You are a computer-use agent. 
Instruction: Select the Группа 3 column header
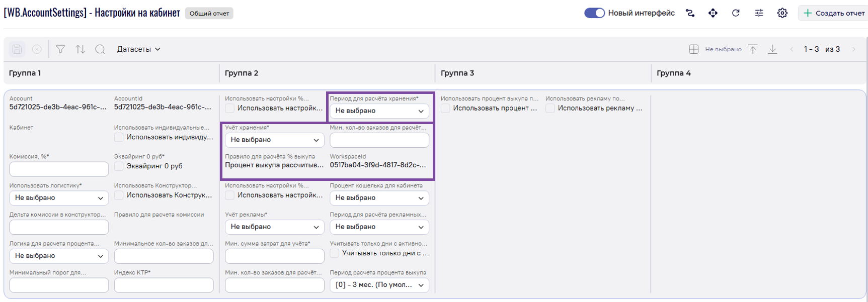[x=457, y=73]
